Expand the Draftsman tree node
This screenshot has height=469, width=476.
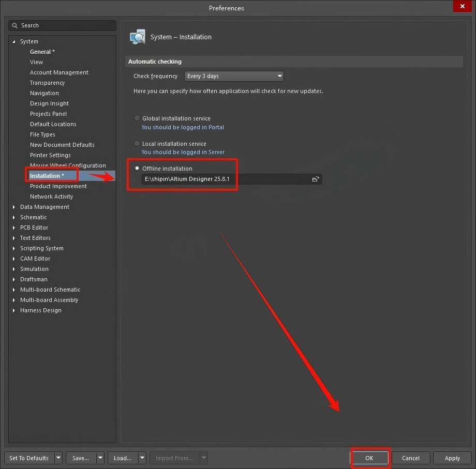tap(13, 279)
